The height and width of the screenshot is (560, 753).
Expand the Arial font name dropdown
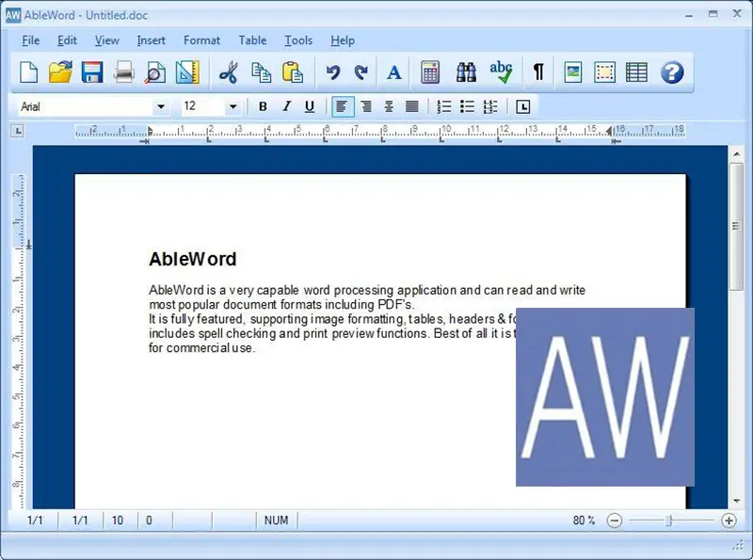(x=161, y=106)
